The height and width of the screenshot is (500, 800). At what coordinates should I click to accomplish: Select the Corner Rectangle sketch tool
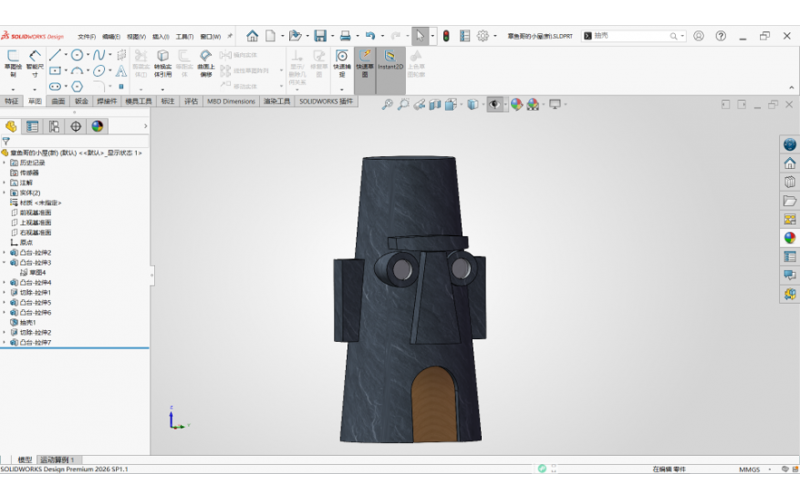(55, 70)
